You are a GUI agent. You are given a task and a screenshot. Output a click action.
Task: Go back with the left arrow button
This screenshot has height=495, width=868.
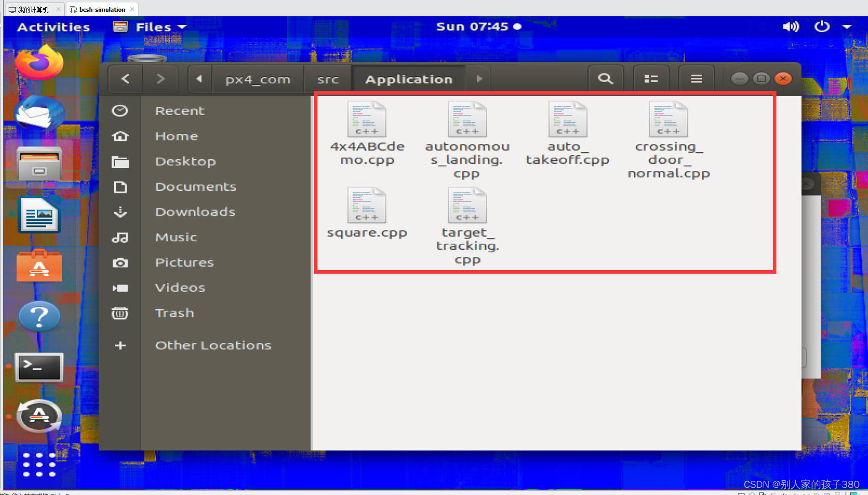coord(126,79)
